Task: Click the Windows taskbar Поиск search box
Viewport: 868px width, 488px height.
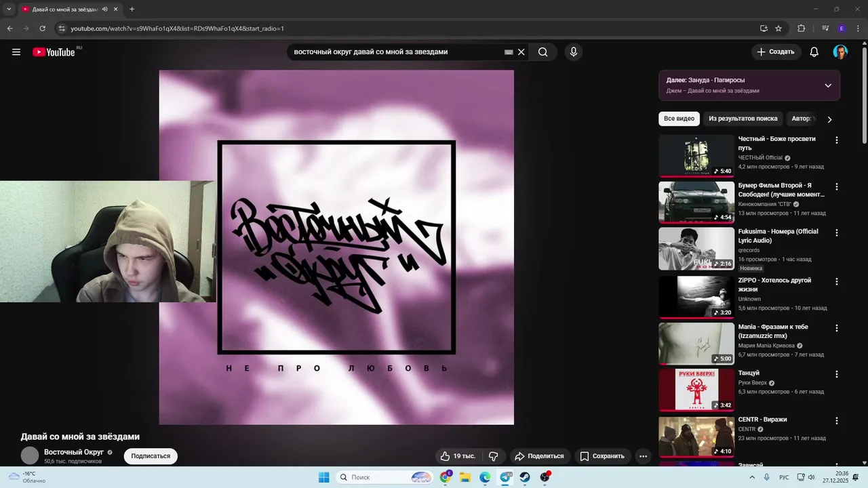Action: click(x=384, y=477)
